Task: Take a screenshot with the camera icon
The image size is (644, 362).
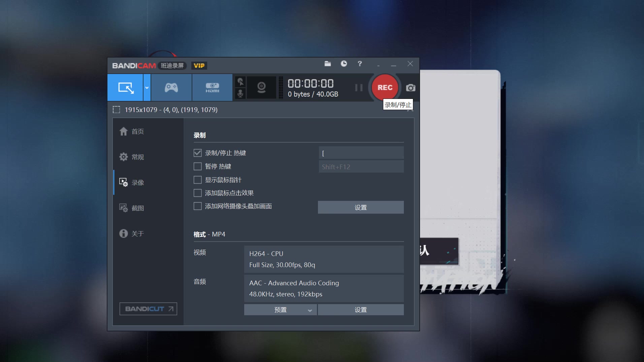Action: click(x=410, y=88)
